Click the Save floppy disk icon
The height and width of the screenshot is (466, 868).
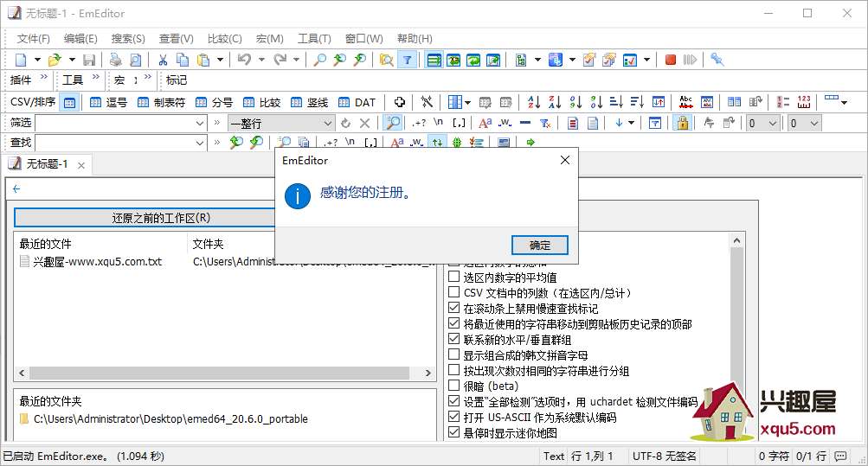(x=89, y=60)
